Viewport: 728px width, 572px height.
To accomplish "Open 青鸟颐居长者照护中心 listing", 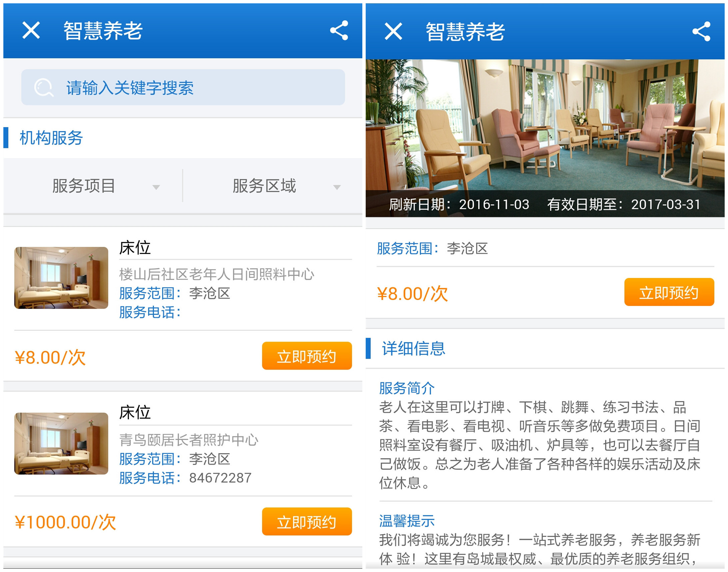I will pyautogui.click(x=189, y=440).
